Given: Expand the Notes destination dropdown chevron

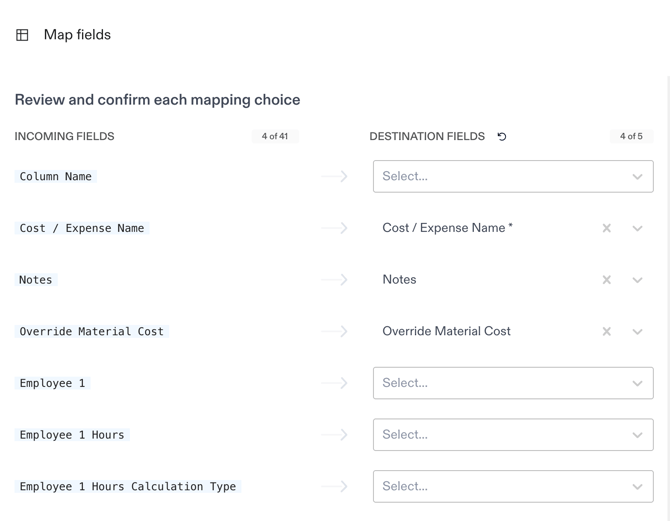Looking at the screenshot, I should click(x=637, y=280).
